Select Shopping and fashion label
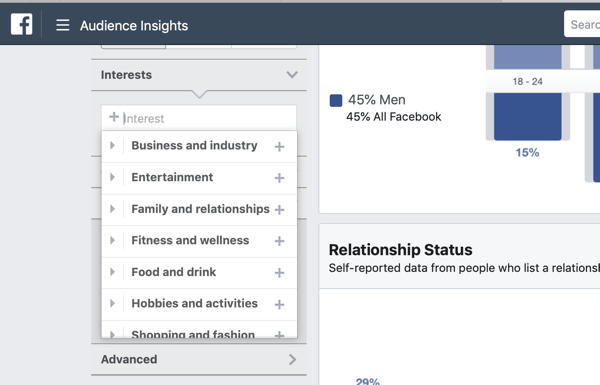Image resolution: width=600 pixels, height=385 pixels. coord(193,334)
